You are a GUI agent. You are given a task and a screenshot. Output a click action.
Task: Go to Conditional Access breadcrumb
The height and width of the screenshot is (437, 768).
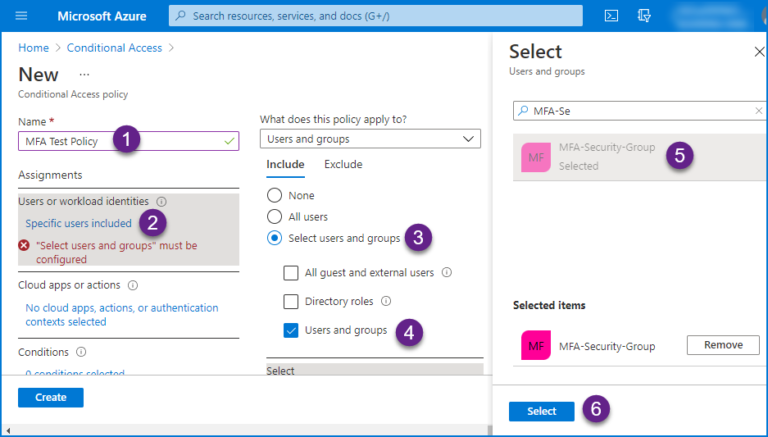[114, 48]
